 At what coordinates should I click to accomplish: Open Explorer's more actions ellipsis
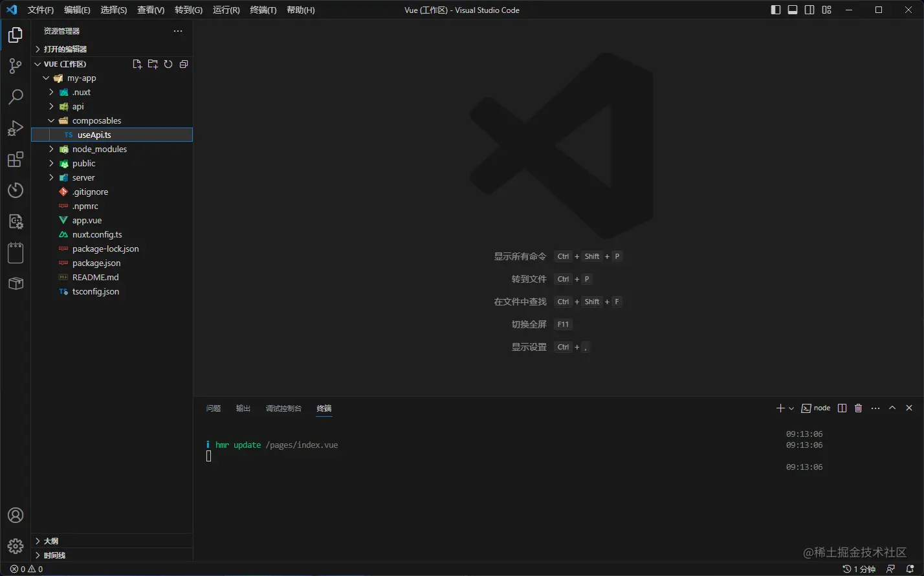tap(178, 31)
